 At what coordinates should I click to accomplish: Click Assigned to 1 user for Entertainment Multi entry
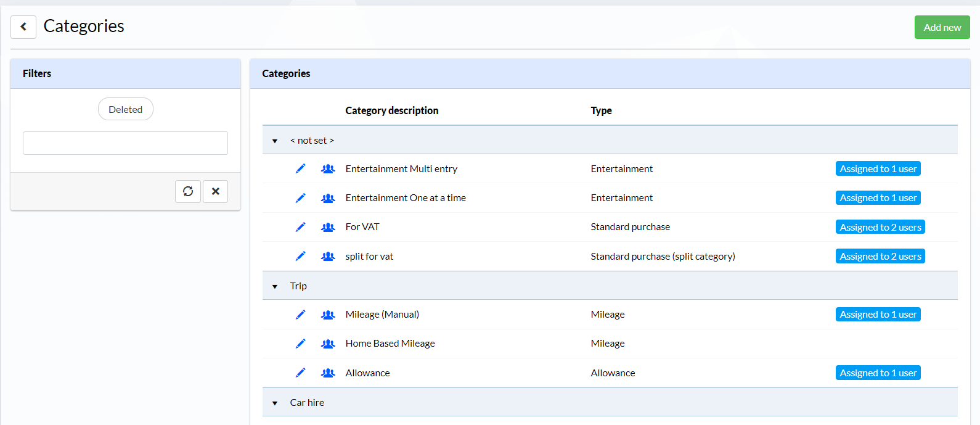coord(878,168)
